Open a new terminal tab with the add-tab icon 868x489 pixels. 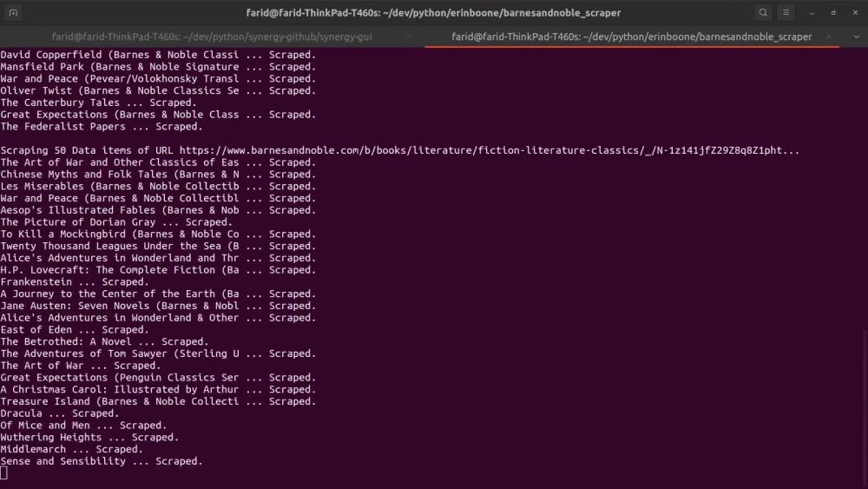click(13, 12)
